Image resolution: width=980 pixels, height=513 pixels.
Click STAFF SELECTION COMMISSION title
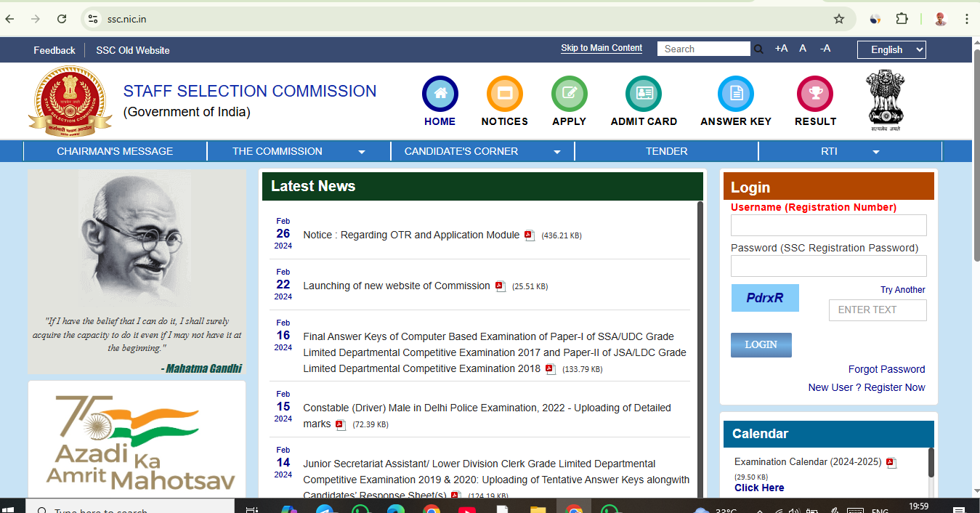tap(250, 92)
